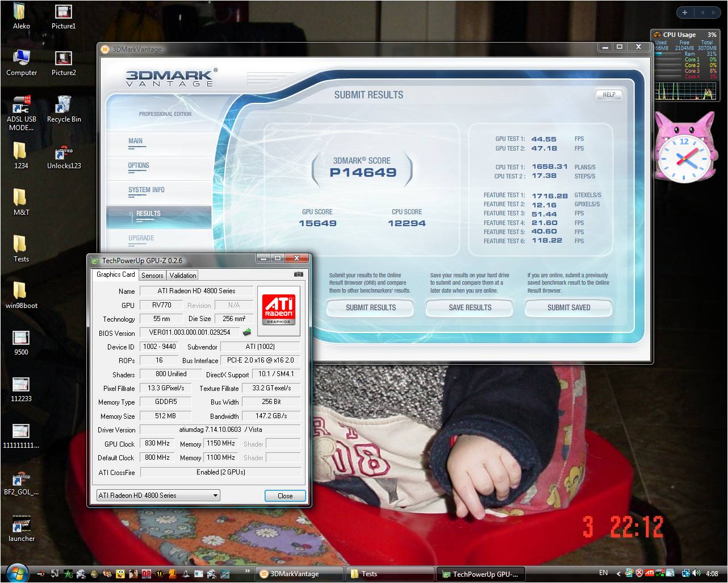This screenshot has height=583, width=728.
Task: Switch to the Validation tab in GPU-Z
Action: coord(183,275)
